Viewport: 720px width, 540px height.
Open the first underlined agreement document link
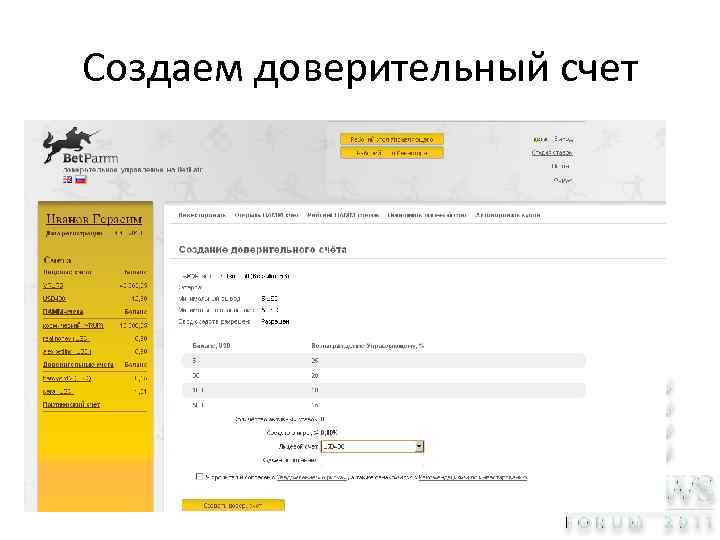(312, 478)
